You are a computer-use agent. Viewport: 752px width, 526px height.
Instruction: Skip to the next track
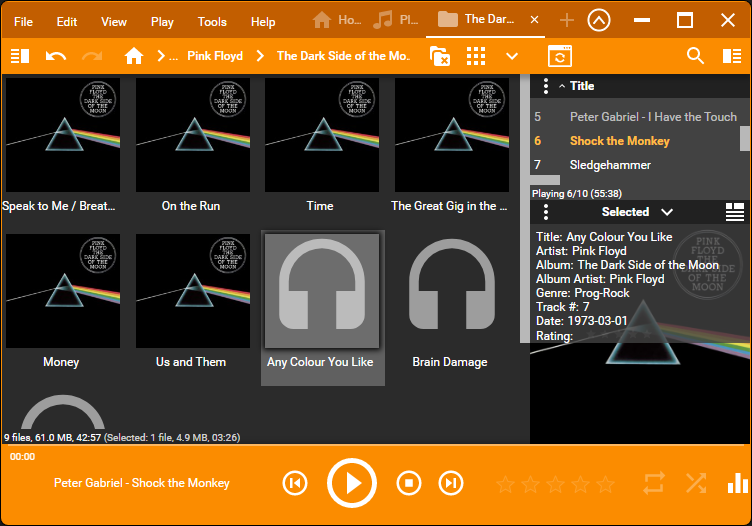pyautogui.click(x=452, y=484)
